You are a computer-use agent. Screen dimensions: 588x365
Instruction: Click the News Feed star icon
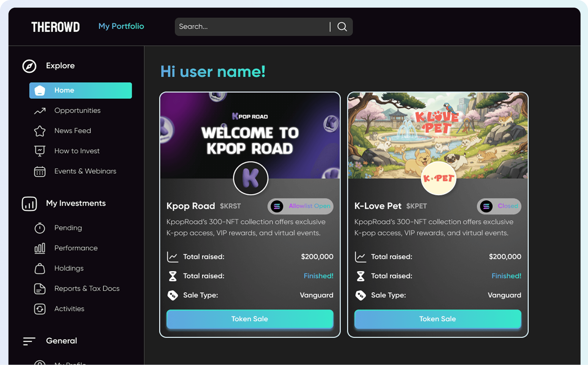click(39, 131)
